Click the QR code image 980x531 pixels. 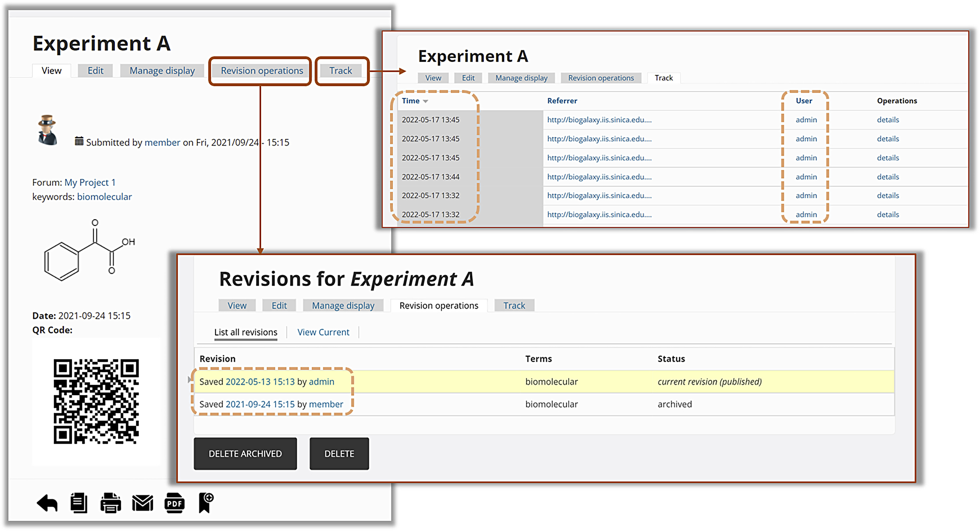coord(96,401)
